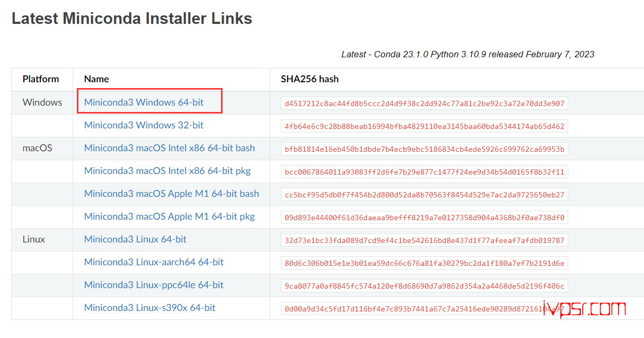Screen dimensions: 644x338
Task: Click the hash starting with bcc0067864011
Action: [425, 172]
